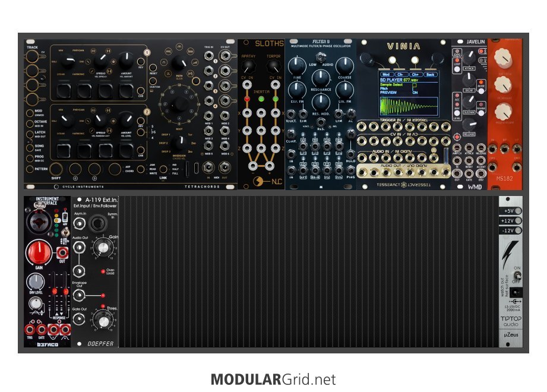Click the first Vinia Trigger In jack
547x392 pixels.
click(x=362, y=127)
